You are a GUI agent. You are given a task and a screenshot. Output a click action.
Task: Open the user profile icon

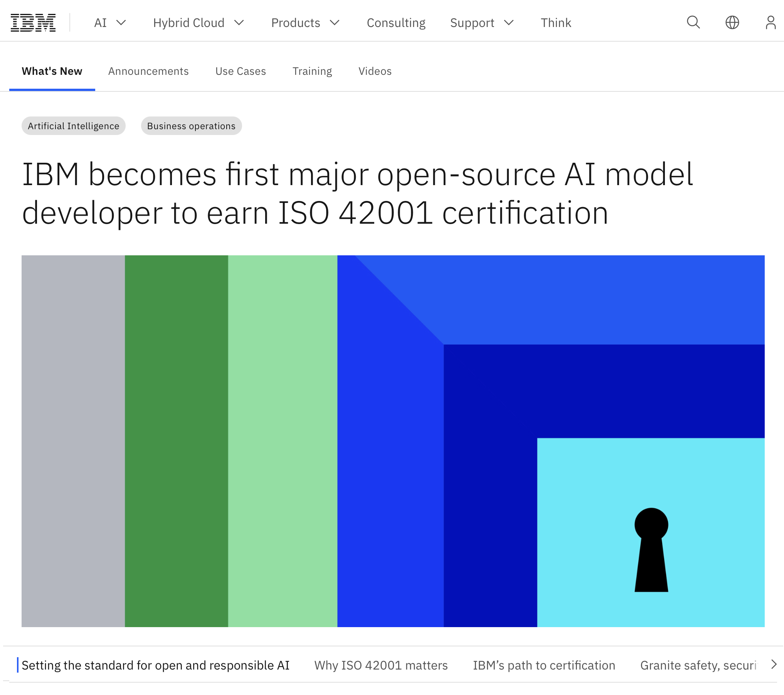click(771, 23)
